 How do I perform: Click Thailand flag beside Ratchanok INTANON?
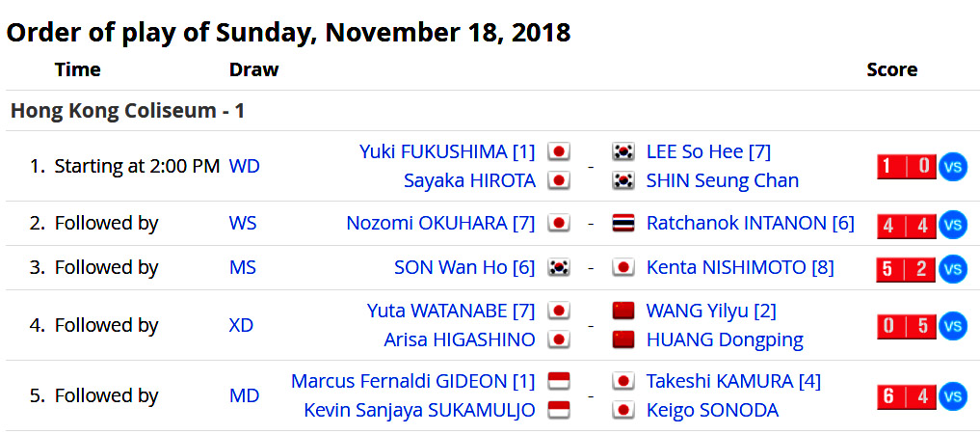point(623,223)
